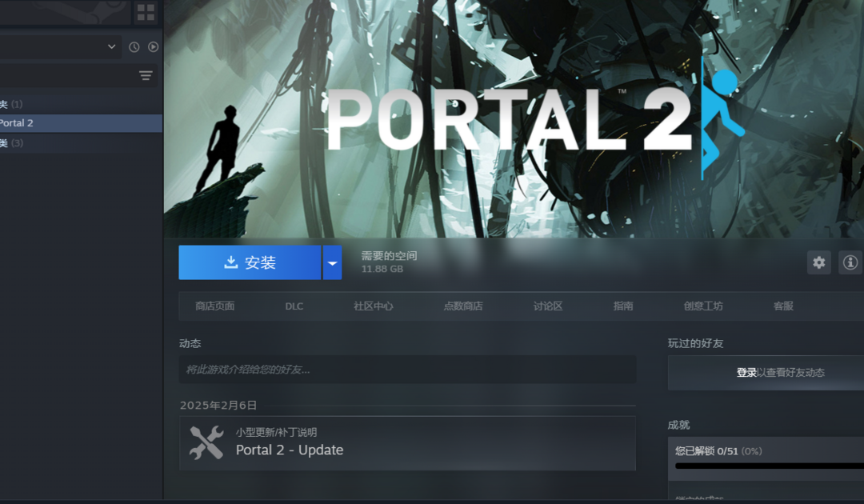This screenshot has width=864, height=504.
Task: Open the 商店页面 store page tab
Action: click(214, 306)
